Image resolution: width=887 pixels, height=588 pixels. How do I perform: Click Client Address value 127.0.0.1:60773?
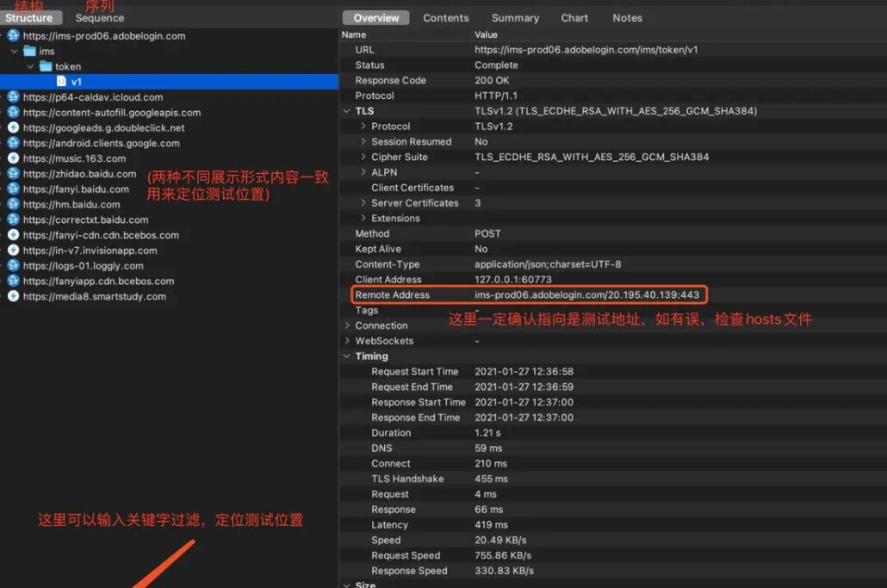[513, 279]
